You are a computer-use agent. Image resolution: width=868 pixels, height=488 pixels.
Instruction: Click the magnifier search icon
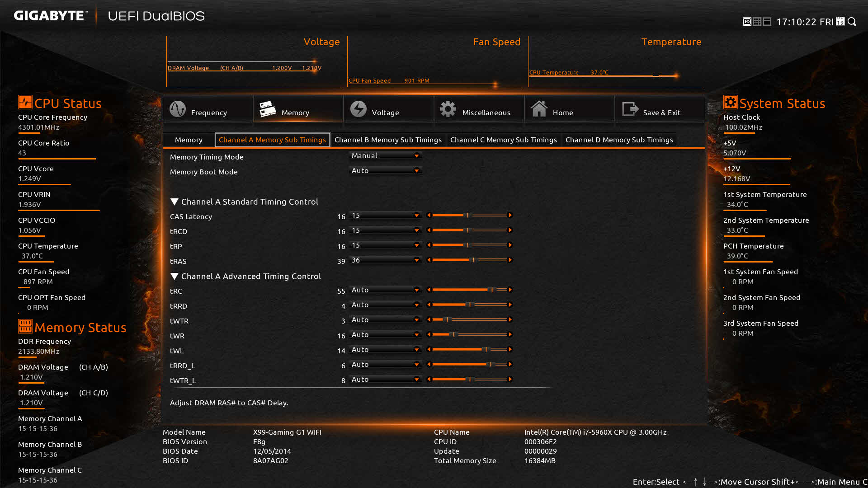pyautogui.click(x=852, y=22)
